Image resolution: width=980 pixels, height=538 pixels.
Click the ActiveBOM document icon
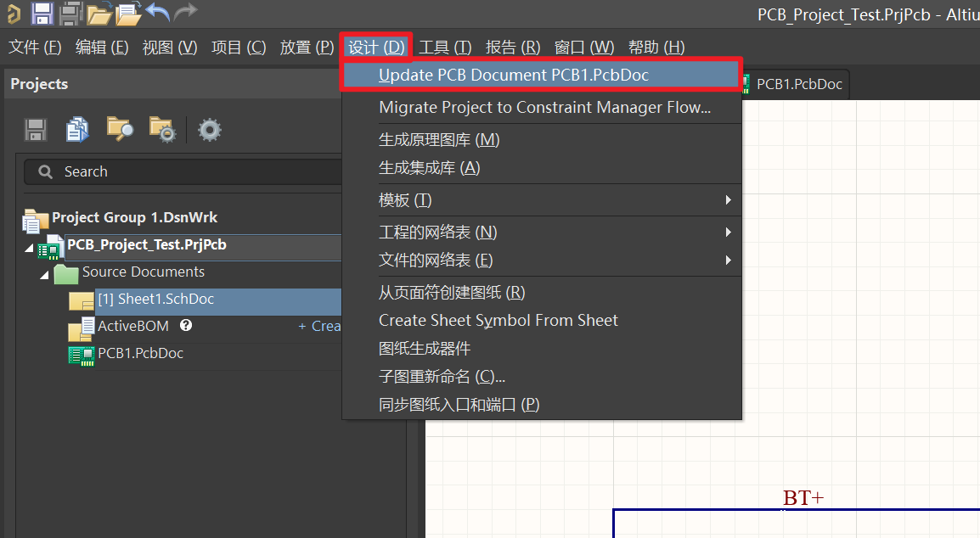[x=82, y=328]
